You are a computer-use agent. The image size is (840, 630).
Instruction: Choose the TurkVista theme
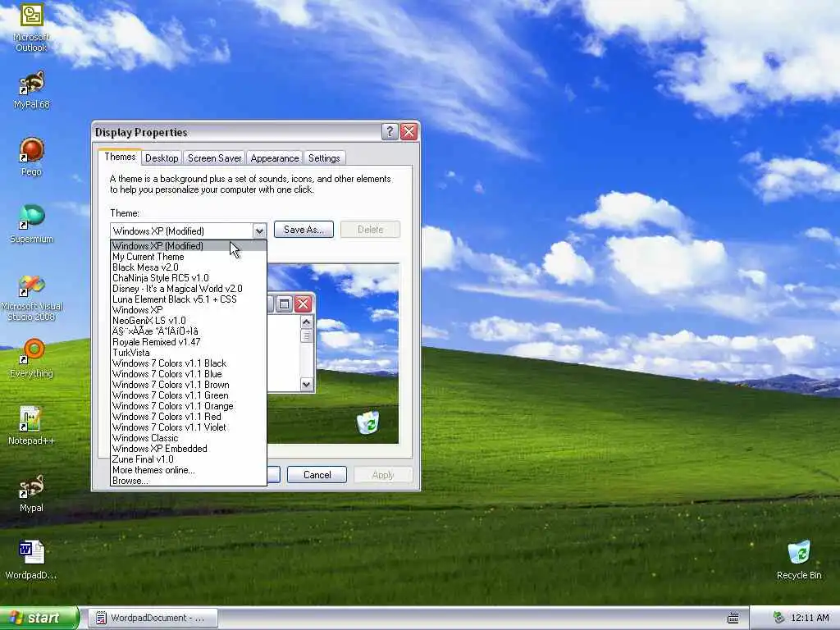coord(188,353)
